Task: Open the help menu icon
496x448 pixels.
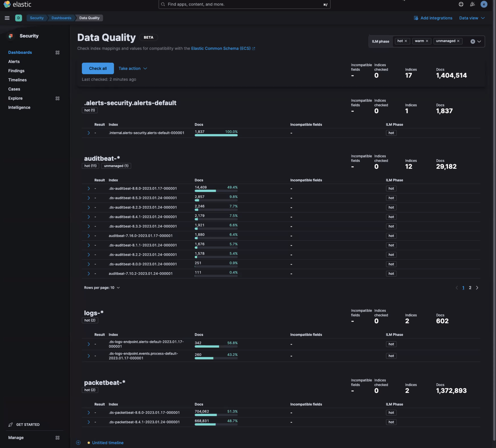Action: click(x=461, y=4)
